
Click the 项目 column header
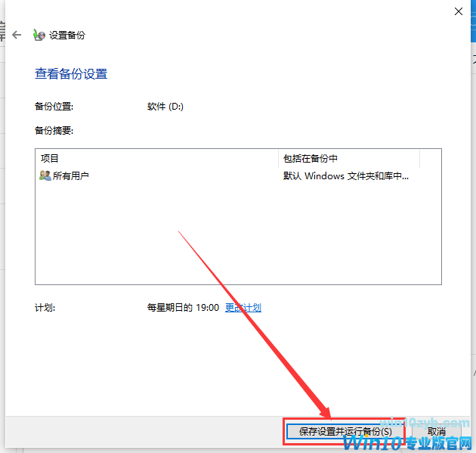(x=156, y=158)
